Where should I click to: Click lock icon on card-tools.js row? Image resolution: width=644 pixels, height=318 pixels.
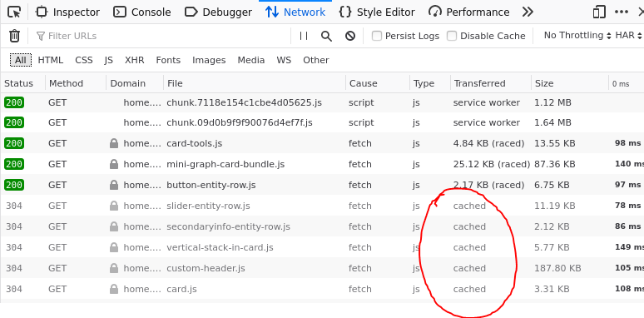[114, 143]
